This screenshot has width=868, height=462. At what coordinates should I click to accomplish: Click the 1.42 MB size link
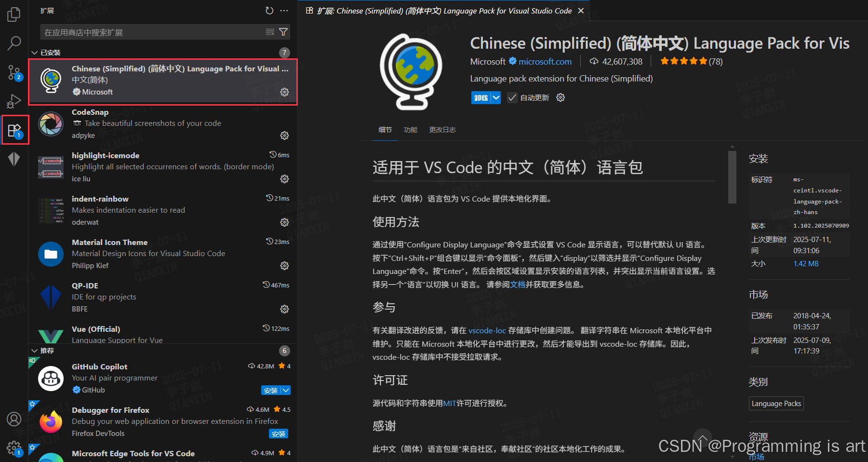(x=806, y=264)
